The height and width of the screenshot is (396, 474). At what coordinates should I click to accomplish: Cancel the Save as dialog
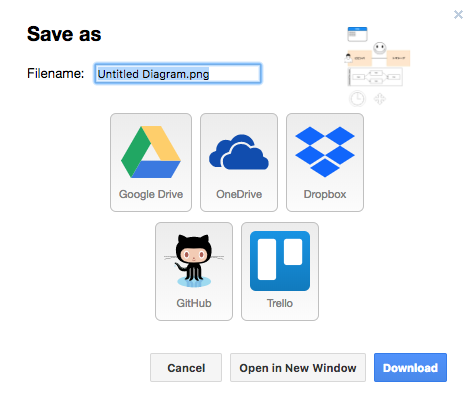pyautogui.click(x=186, y=368)
